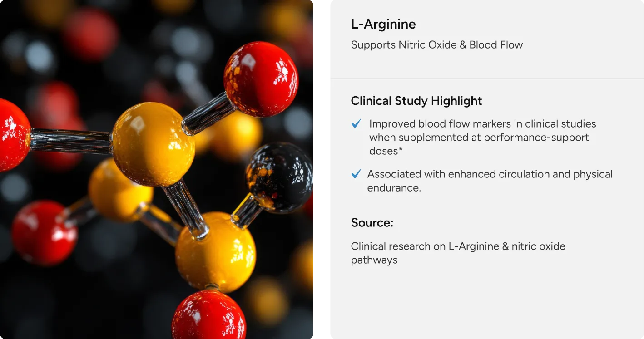The width and height of the screenshot is (644, 339).
Task: Click the checkmark beside "Improved blood flow markers"
Action: pos(357,123)
